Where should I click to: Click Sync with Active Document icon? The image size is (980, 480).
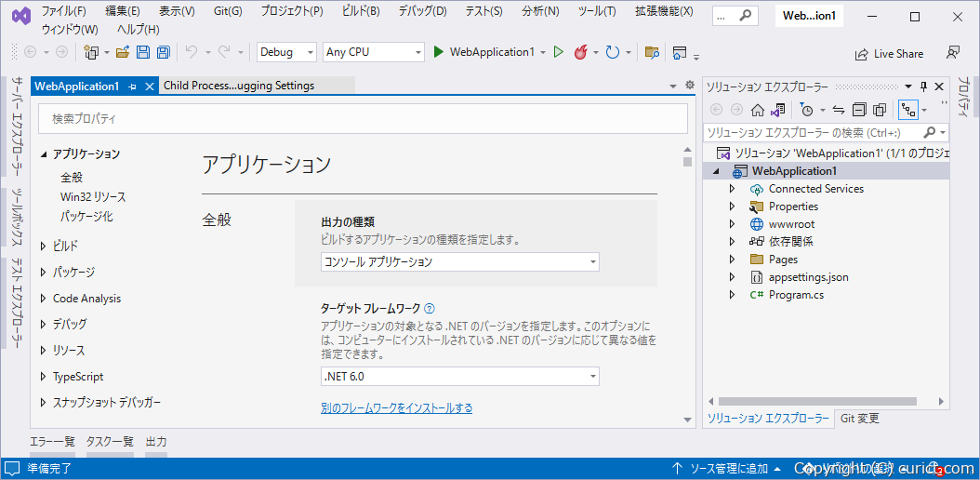839,110
